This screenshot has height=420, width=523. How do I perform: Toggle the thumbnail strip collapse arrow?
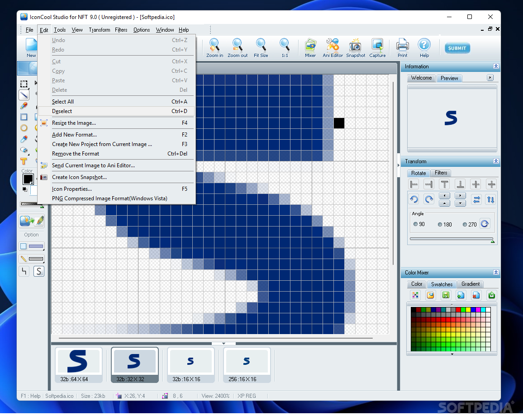(x=223, y=343)
